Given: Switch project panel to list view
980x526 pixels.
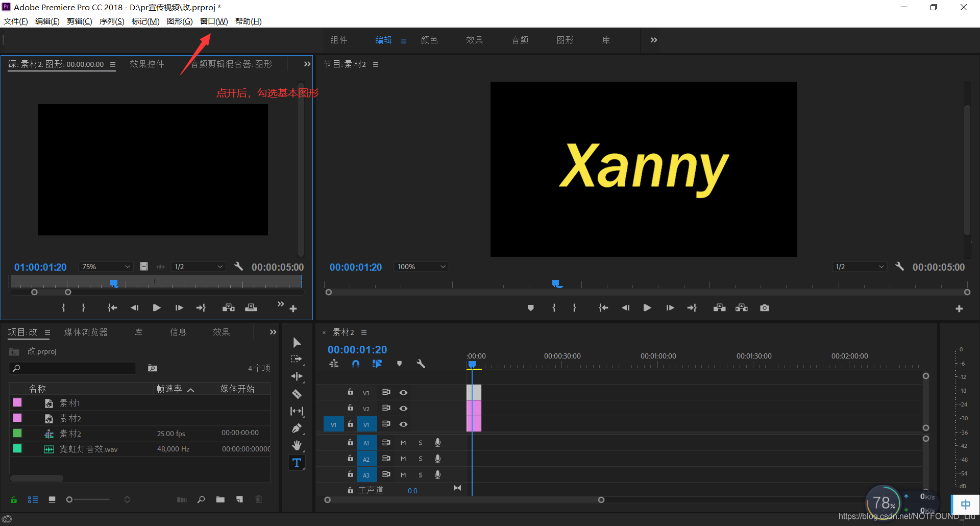Looking at the screenshot, I should click(33, 499).
